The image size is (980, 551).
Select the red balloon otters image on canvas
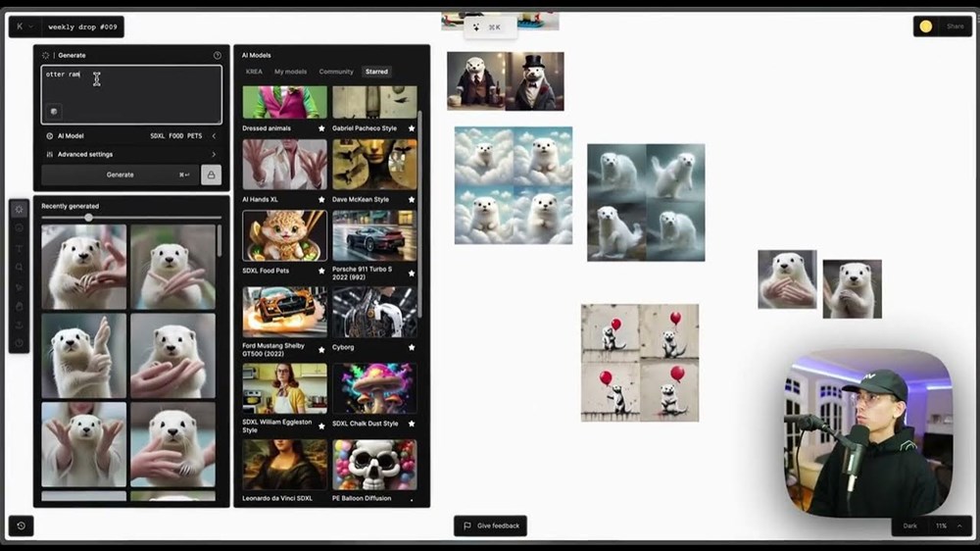[x=640, y=363]
